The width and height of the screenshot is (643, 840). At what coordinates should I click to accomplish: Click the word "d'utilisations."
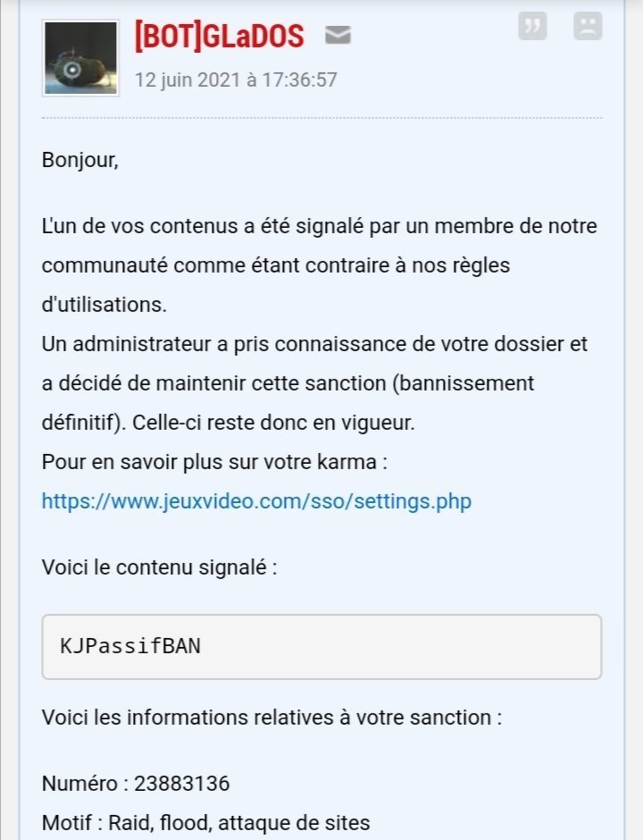[104, 305]
